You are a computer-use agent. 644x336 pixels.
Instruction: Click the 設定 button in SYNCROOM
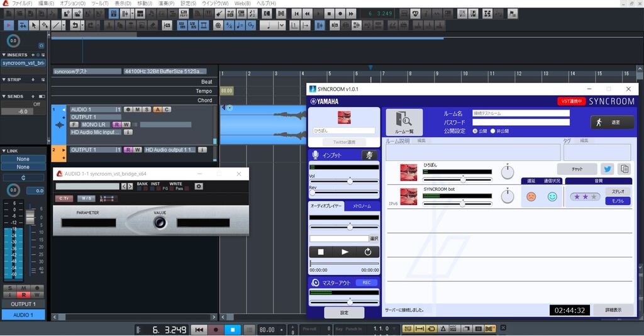[344, 313]
